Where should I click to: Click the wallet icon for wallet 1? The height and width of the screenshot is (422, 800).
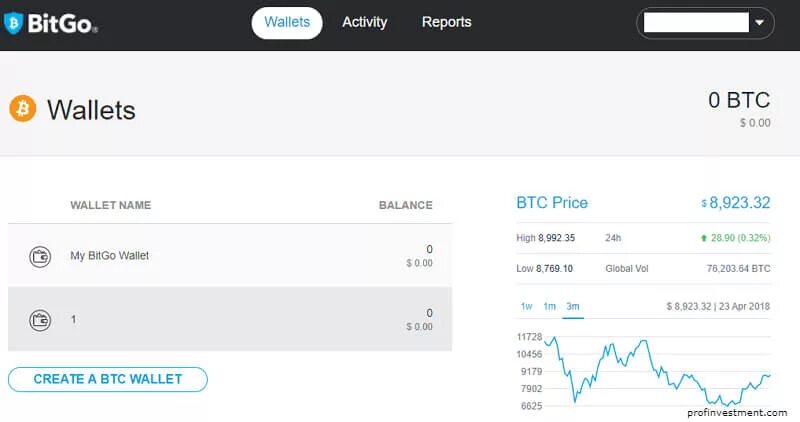click(x=40, y=320)
